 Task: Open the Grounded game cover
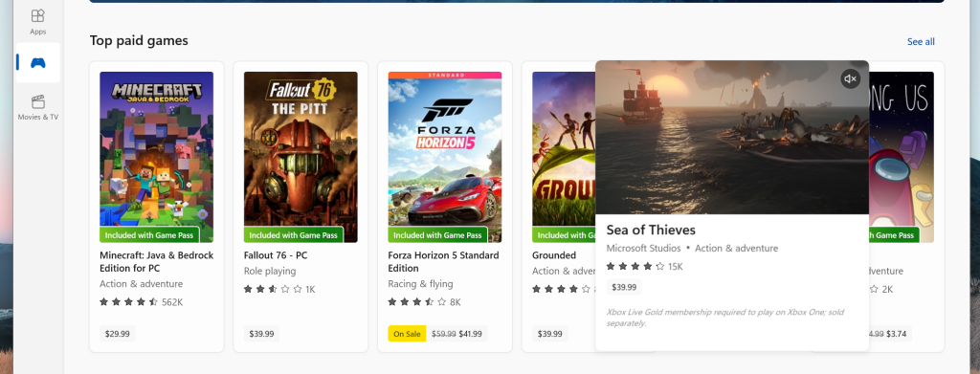[x=564, y=157]
